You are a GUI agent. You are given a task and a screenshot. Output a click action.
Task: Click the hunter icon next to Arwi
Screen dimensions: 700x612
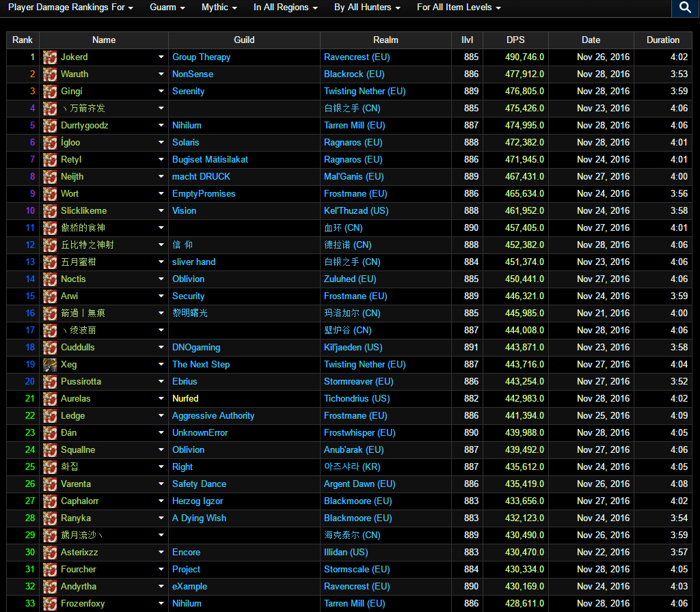tap(49, 296)
